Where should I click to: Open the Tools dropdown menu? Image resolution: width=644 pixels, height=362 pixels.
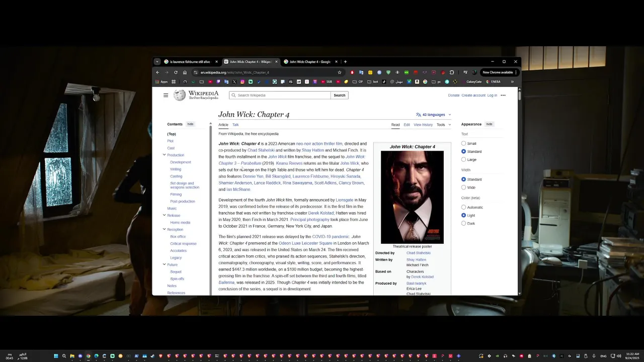click(443, 125)
